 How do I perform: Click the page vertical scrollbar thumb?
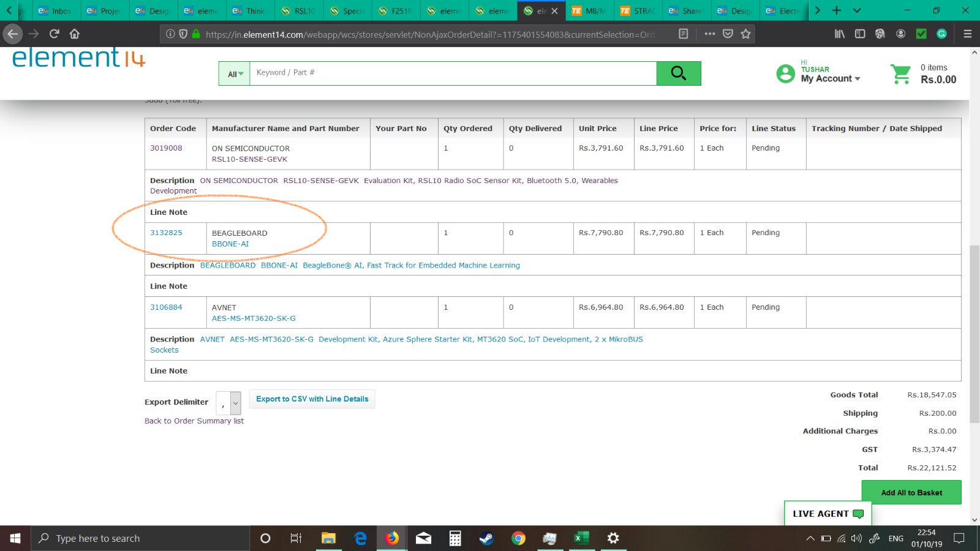click(x=974, y=334)
